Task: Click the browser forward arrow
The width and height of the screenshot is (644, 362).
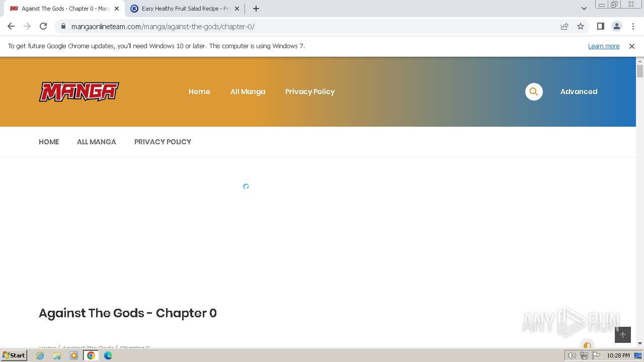Action: pos(27,26)
